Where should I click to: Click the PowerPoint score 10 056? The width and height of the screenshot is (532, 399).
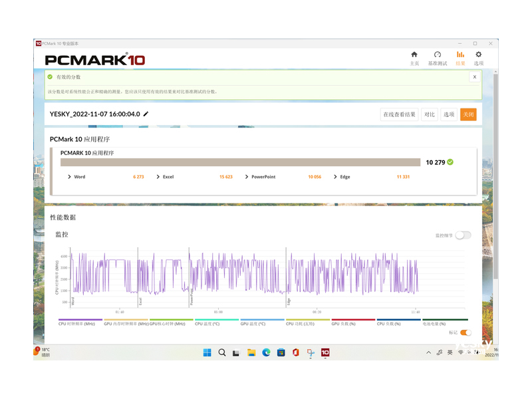[x=315, y=177]
